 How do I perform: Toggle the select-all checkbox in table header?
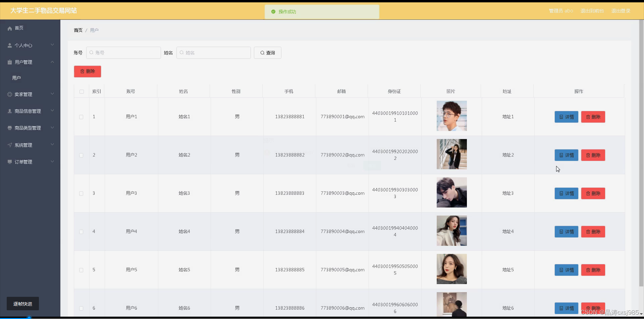(x=82, y=91)
